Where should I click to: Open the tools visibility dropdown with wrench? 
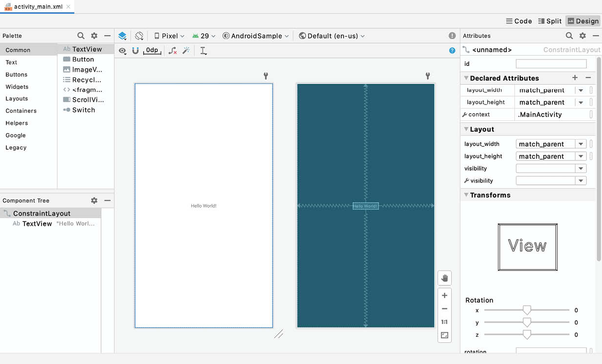pyautogui.click(x=581, y=181)
